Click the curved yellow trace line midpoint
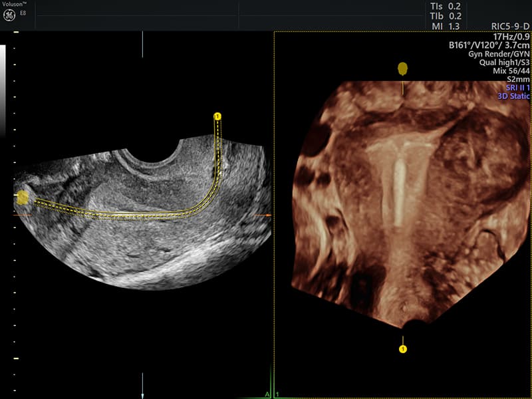532x399 pixels. tap(133, 215)
